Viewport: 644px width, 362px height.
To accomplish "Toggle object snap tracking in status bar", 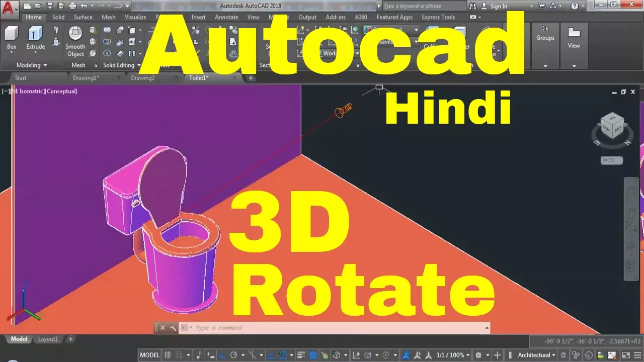I will point(271,355).
